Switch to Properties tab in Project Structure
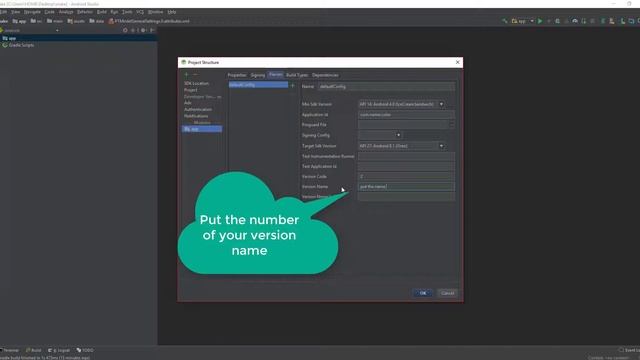 [237, 75]
